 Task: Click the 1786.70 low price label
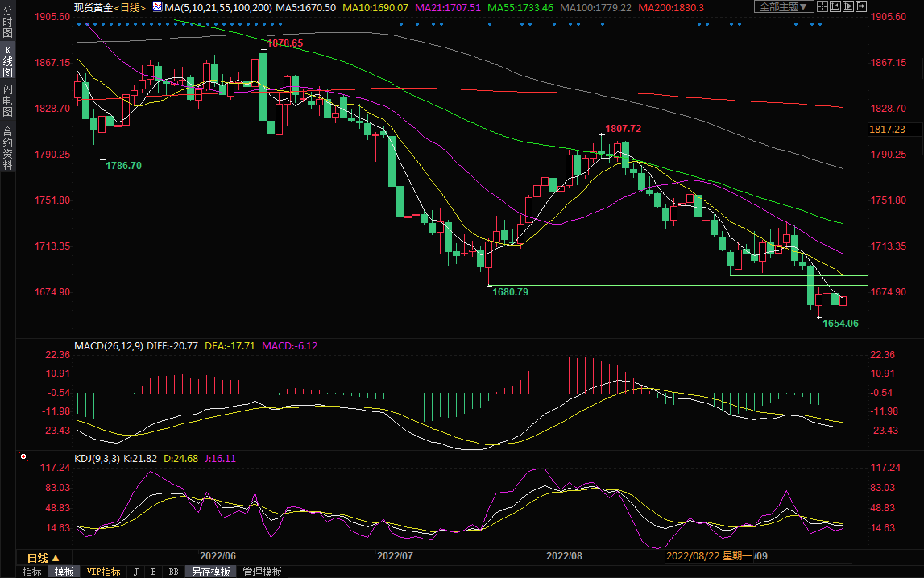tap(124, 165)
